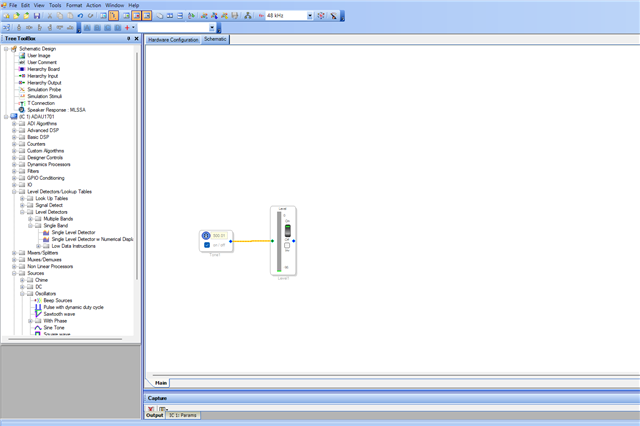640x426 pixels.
Task: Open the File menu
Action: click(13, 5)
